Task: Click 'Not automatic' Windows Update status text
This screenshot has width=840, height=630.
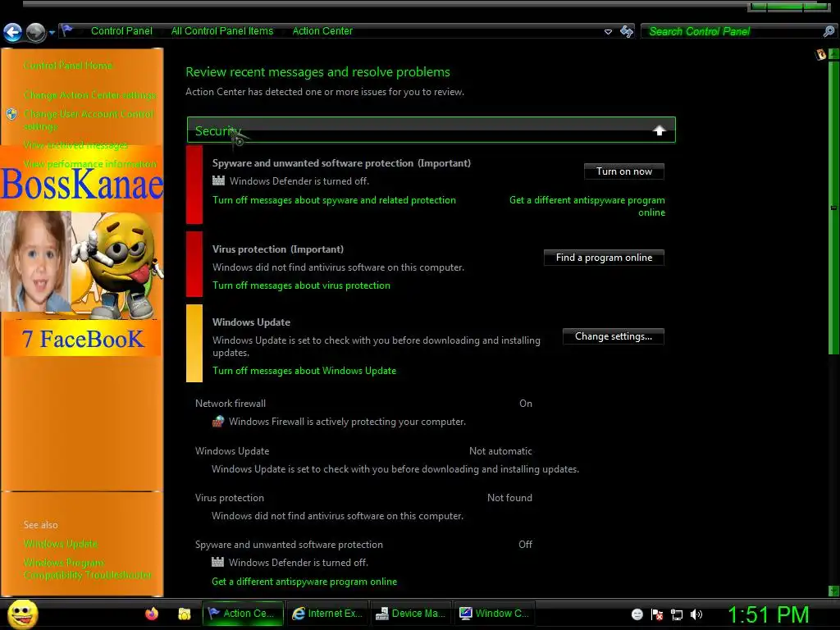Action: point(501,451)
